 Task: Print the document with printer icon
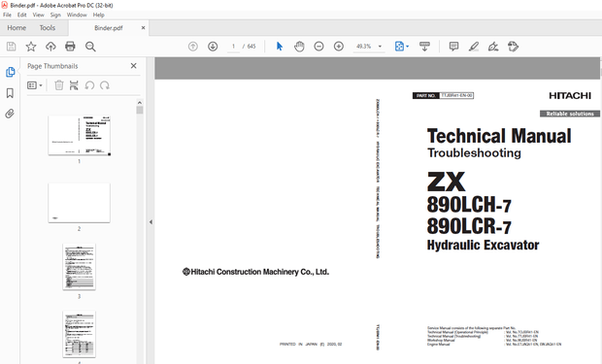coord(70,47)
